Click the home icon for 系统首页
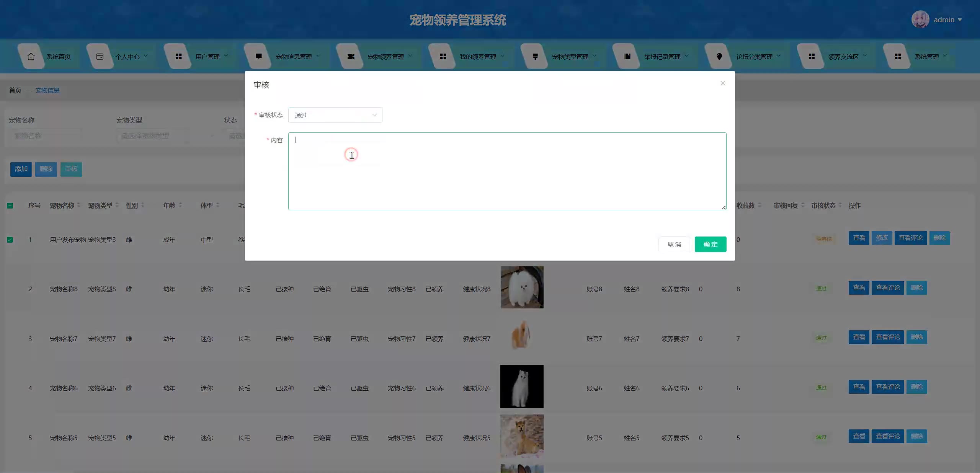The width and height of the screenshot is (980, 473). pos(31,57)
